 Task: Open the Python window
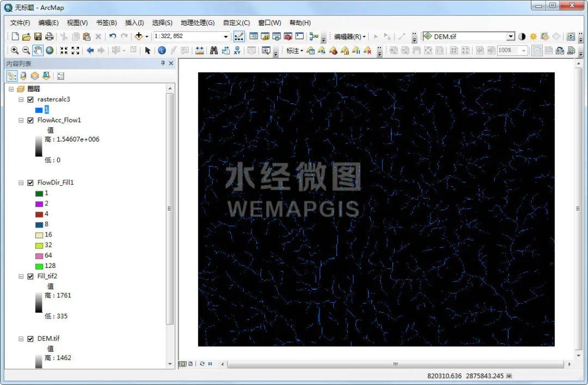tap(299, 36)
